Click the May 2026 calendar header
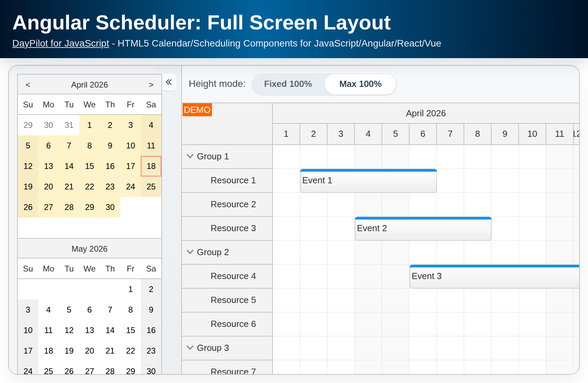Screen dimensions: 588x383 tap(89, 249)
